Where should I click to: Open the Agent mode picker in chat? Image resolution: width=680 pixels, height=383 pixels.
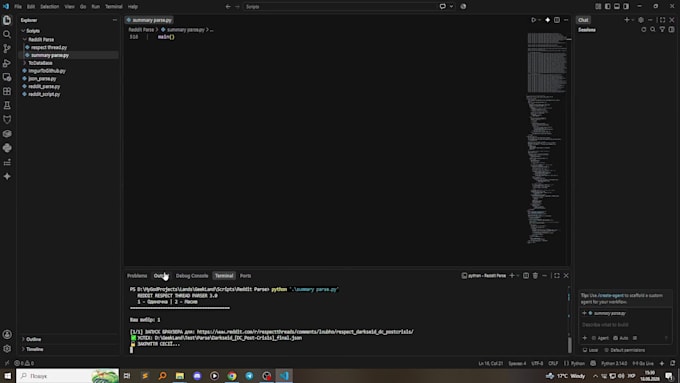(600, 338)
